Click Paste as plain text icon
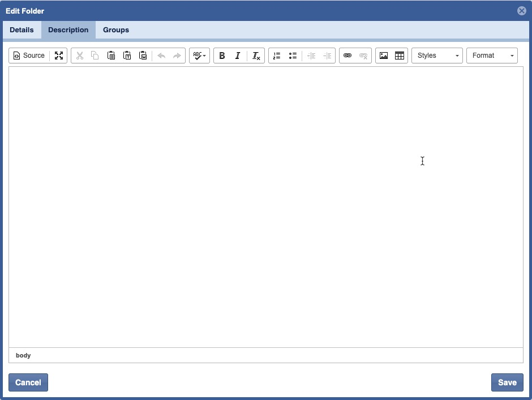The width and height of the screenshot is (532, 400). [x=127, y=56]
